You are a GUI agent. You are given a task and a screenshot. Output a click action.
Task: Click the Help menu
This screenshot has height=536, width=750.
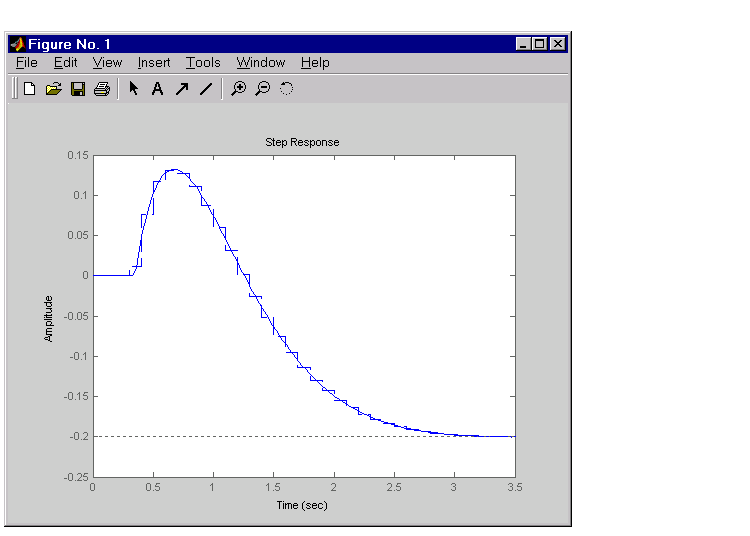click(315, 63)
